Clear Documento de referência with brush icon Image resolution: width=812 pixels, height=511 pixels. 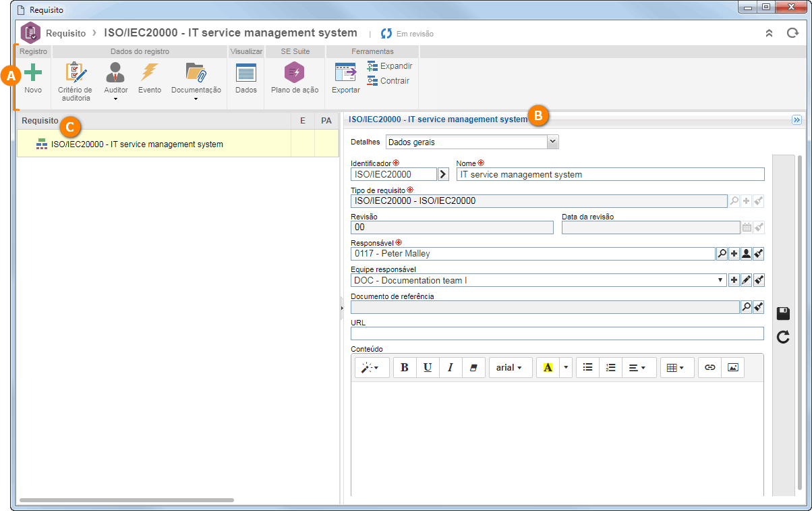[759, 307]
